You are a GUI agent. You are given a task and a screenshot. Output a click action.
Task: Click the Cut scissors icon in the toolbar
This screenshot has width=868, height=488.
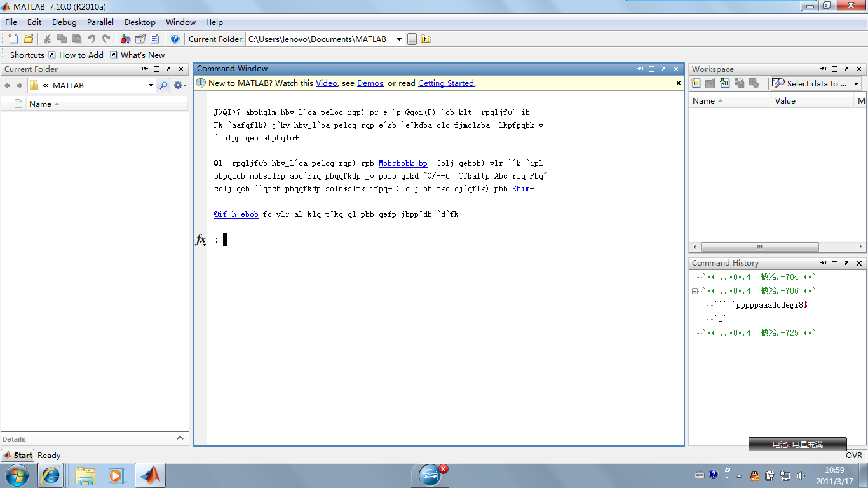pyautogui.click(x=48, y=39)
